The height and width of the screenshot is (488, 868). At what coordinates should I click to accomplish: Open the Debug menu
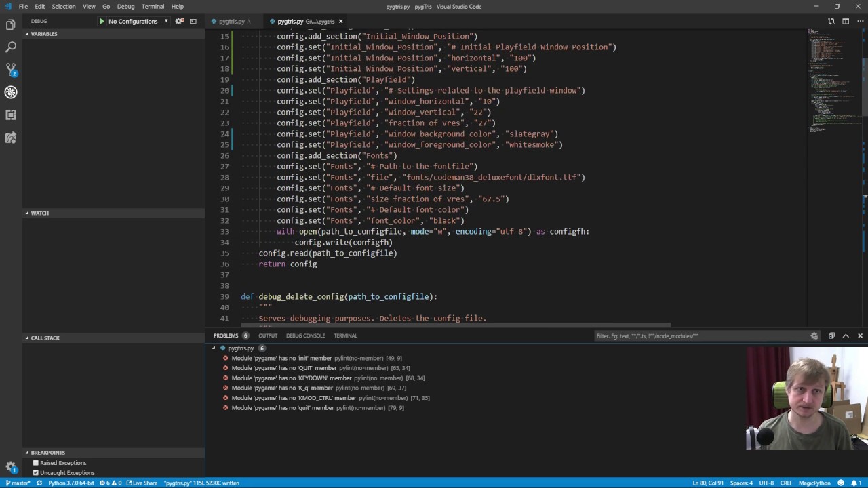click(x=126, y=6)
